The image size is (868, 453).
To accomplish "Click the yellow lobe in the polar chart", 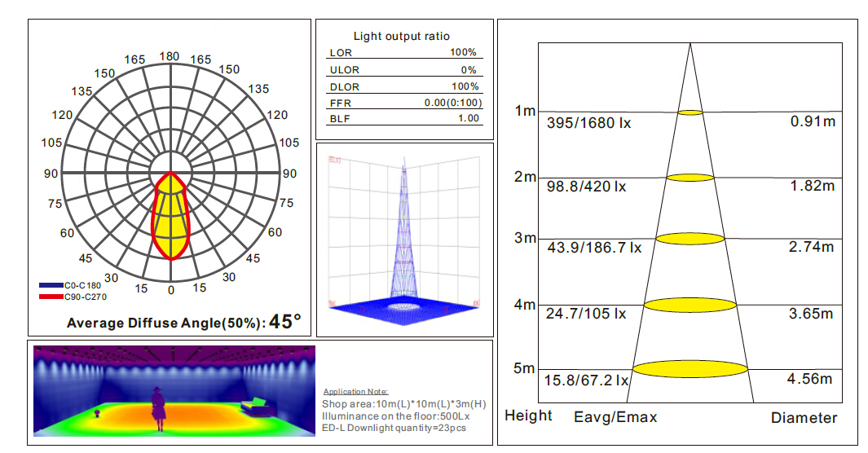I will tap(170, 217).
